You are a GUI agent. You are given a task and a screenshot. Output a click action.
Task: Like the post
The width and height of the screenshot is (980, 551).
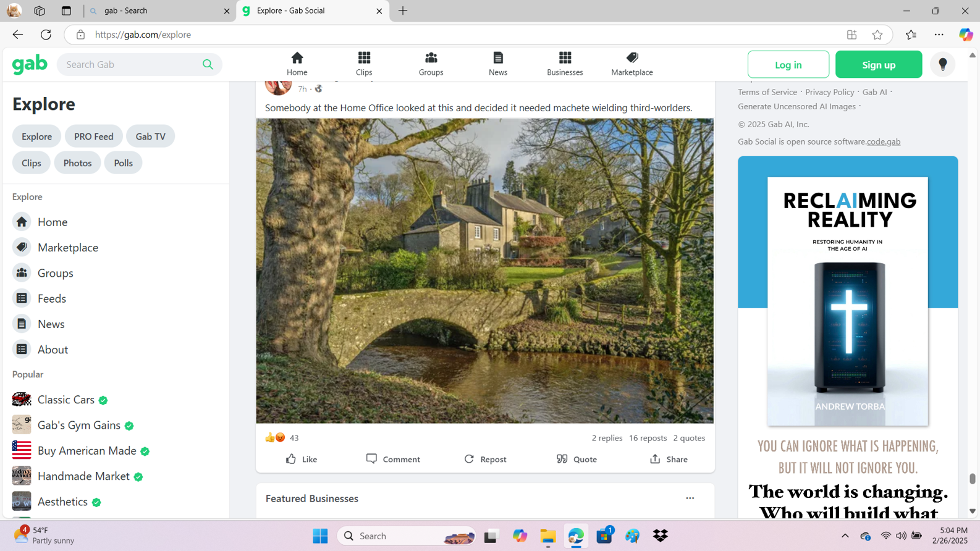pyautogui.click(x=302, y=459)
